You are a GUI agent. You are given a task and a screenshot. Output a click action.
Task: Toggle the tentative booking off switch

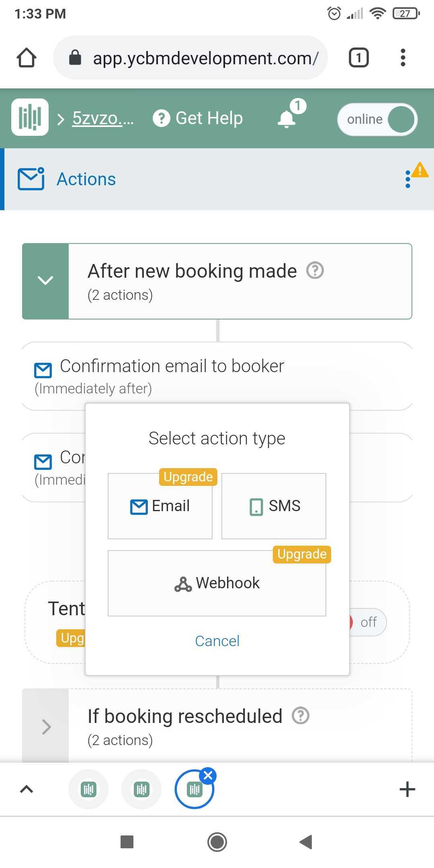tap(368, 622)
